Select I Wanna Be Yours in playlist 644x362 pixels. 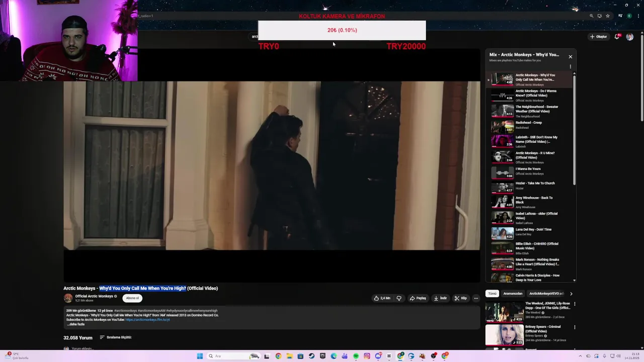[530, 172]
